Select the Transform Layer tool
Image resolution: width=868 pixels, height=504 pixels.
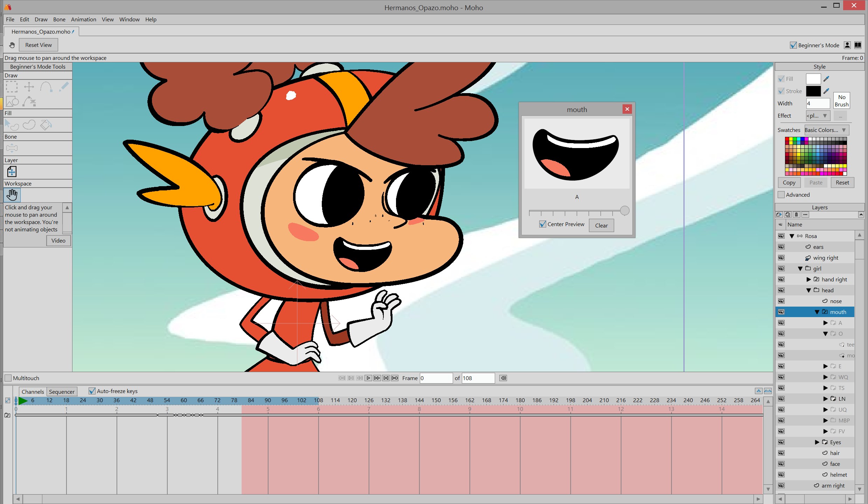point(12,171)
